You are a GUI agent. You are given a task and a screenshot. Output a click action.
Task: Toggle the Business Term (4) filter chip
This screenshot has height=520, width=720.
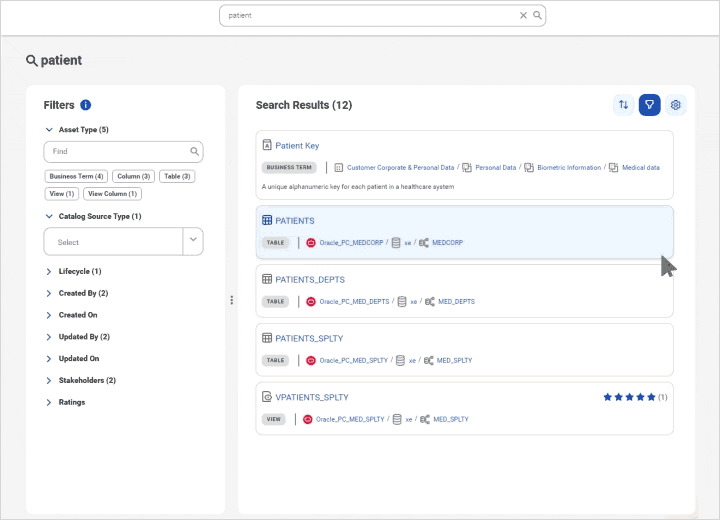(76, 176)
